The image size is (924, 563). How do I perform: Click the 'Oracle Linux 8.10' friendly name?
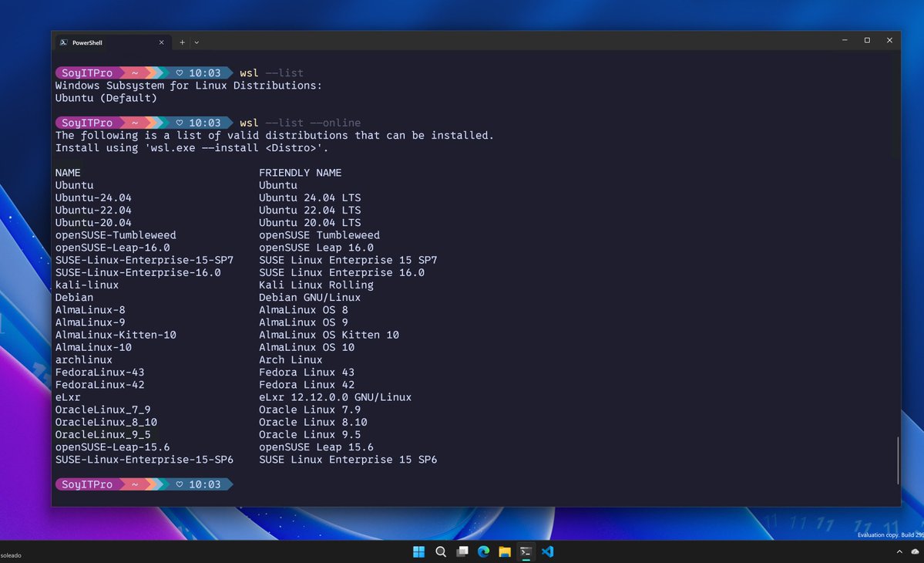click(x=313, y=422)
